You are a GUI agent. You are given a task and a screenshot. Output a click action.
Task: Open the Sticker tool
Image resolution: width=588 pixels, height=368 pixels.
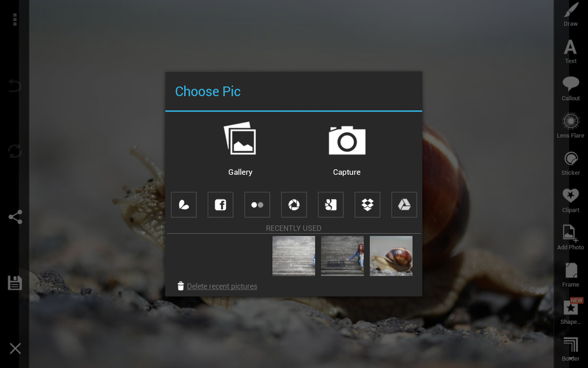(x=571, y=163)
